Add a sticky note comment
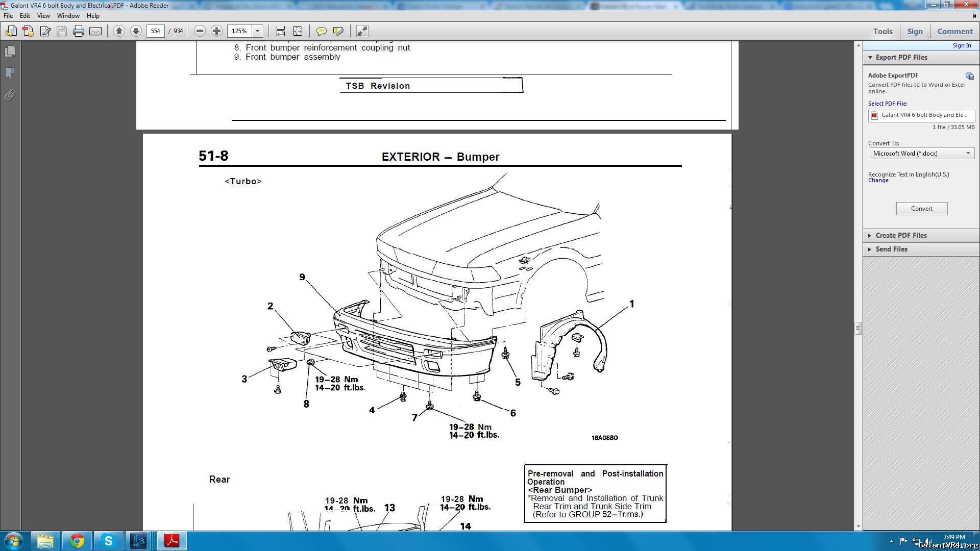 (321, 31)
